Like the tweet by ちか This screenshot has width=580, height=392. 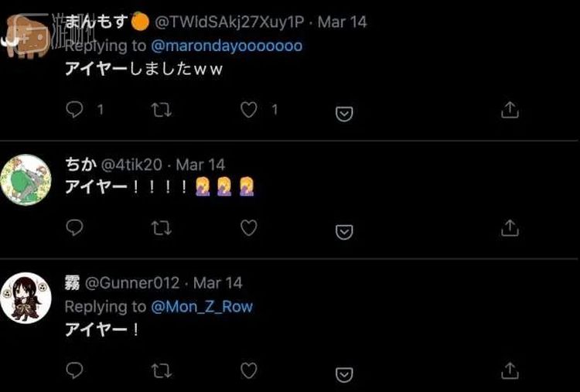click(x=248, y=228)
